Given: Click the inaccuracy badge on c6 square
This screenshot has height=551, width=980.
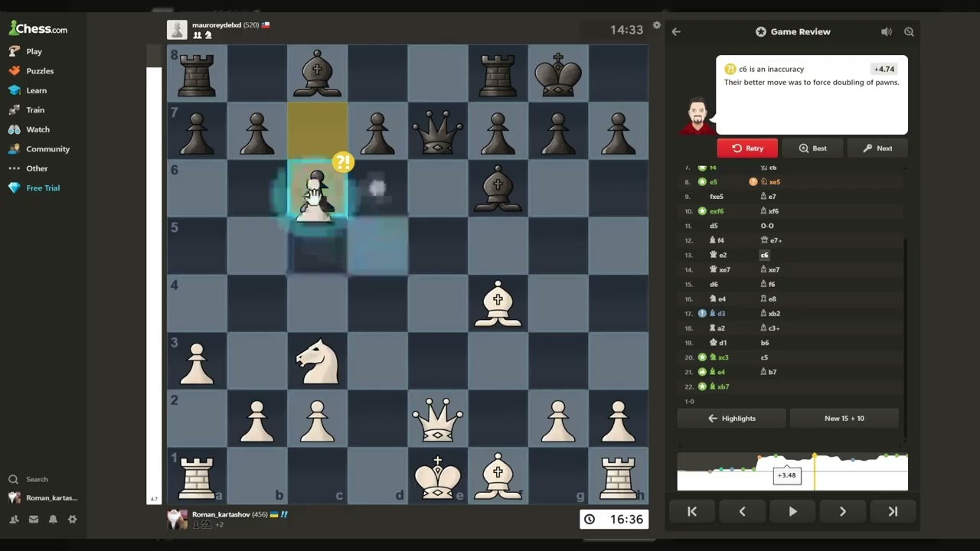Looking at the screenshot, I should [x=342, y=162].
